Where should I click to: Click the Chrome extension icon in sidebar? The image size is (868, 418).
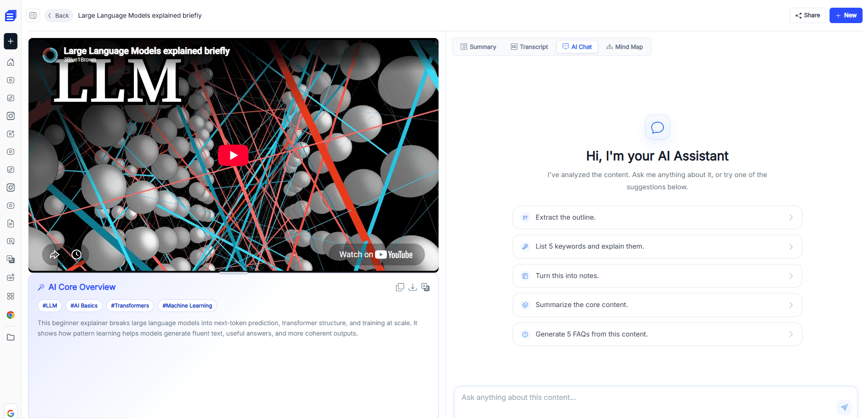(x=10, y=315)
